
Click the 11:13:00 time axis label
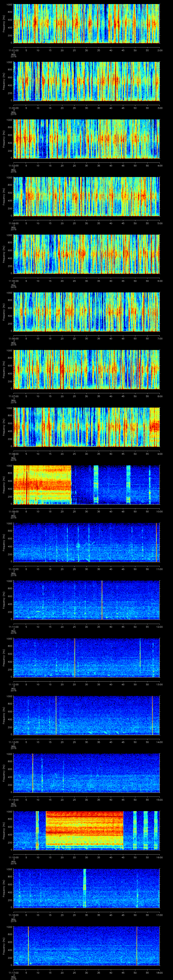coord(13,742)
